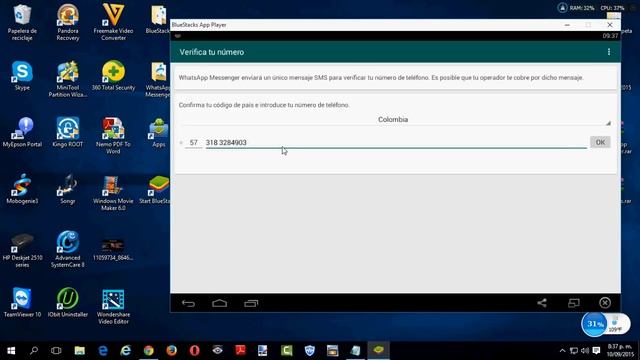
Task: Tap the Android home button in BlueStacks
Action: click(220, 303)
